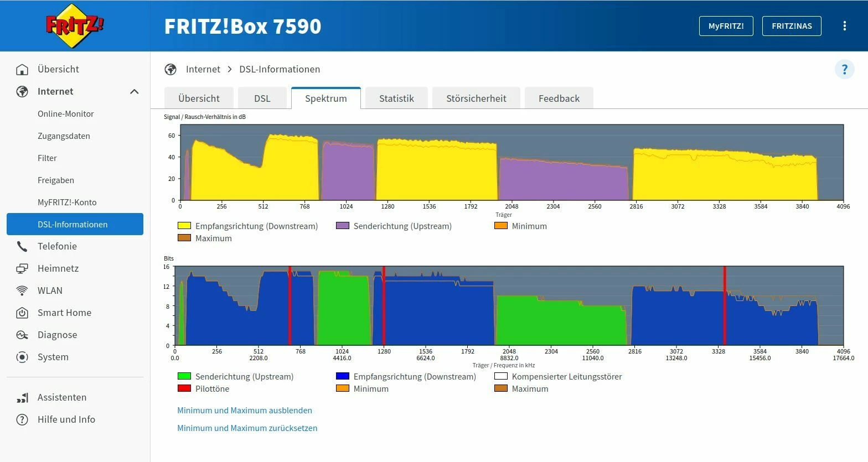The image size is (868, 462).
Task: Click 'Minimum und Maximum ausblenden' link
Action: (x=245, y=411)
